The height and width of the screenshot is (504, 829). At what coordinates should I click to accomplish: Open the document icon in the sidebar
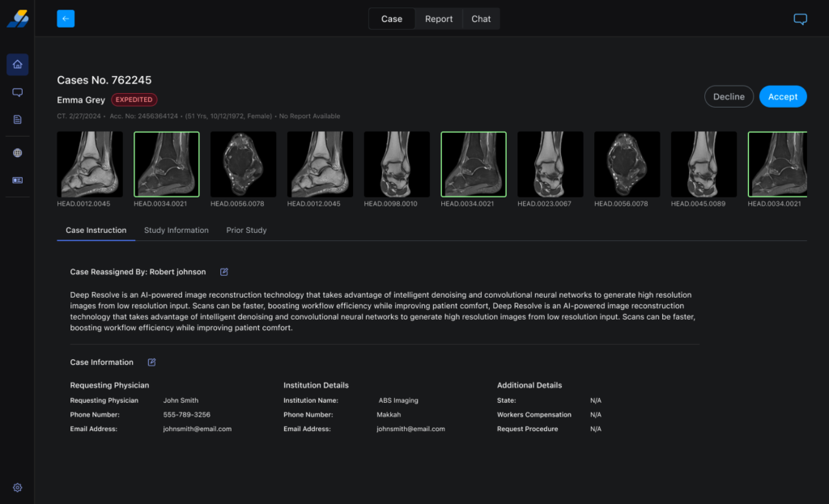(17, 120)
